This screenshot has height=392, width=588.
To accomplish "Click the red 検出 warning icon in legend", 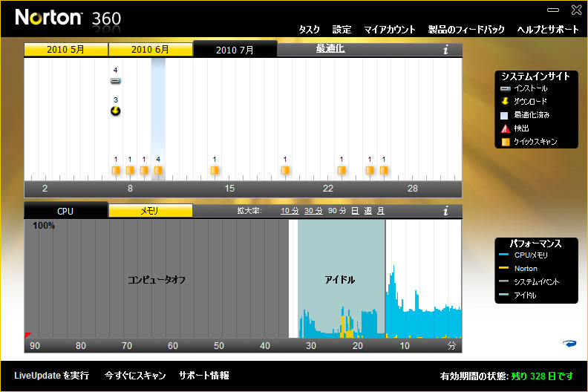I will tap(506, 128).
